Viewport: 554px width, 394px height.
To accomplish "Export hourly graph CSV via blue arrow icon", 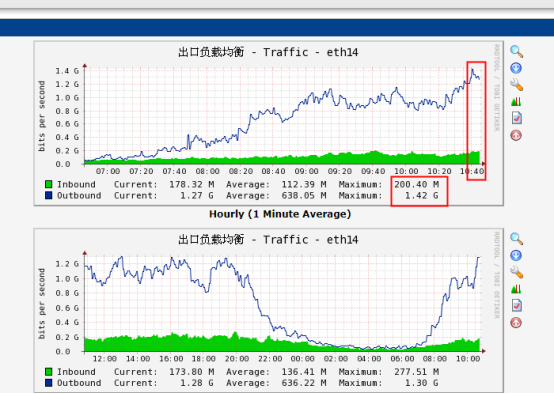I will (516, 68).
